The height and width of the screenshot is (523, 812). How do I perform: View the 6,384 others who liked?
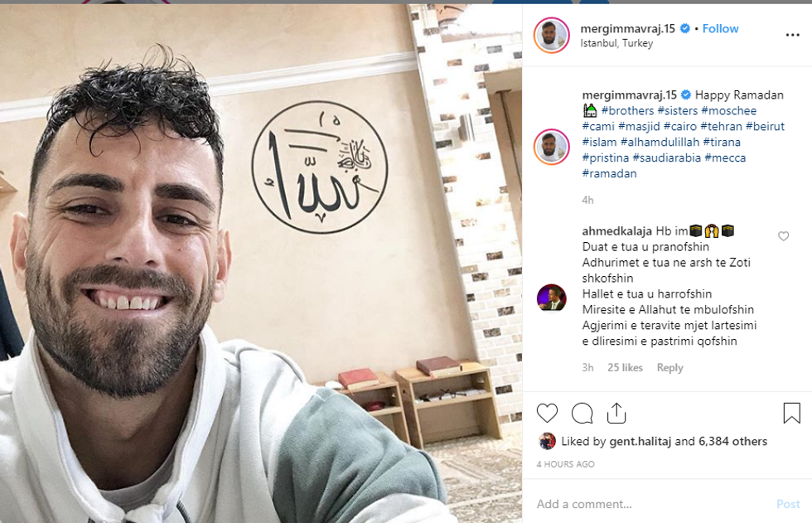pos(732,441)
